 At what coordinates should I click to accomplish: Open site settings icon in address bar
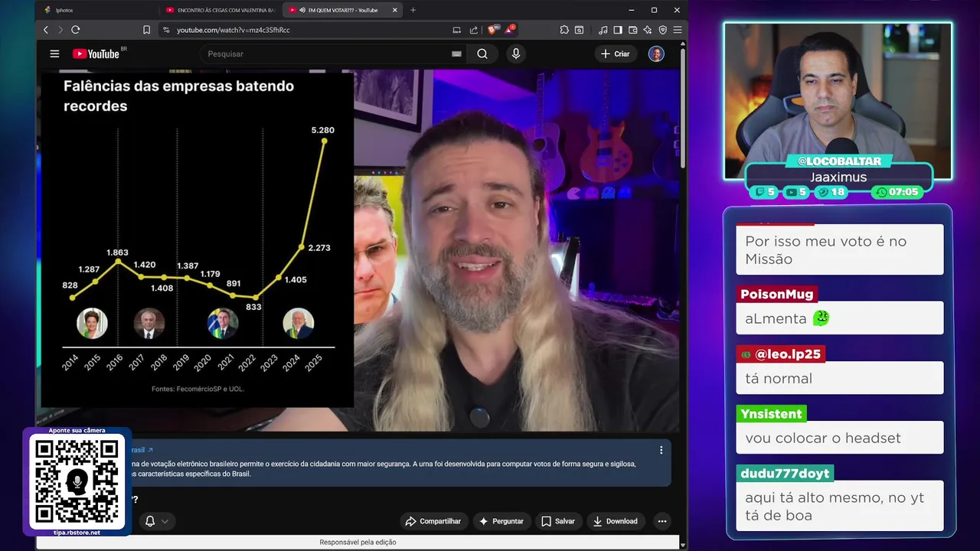[166, 30]
